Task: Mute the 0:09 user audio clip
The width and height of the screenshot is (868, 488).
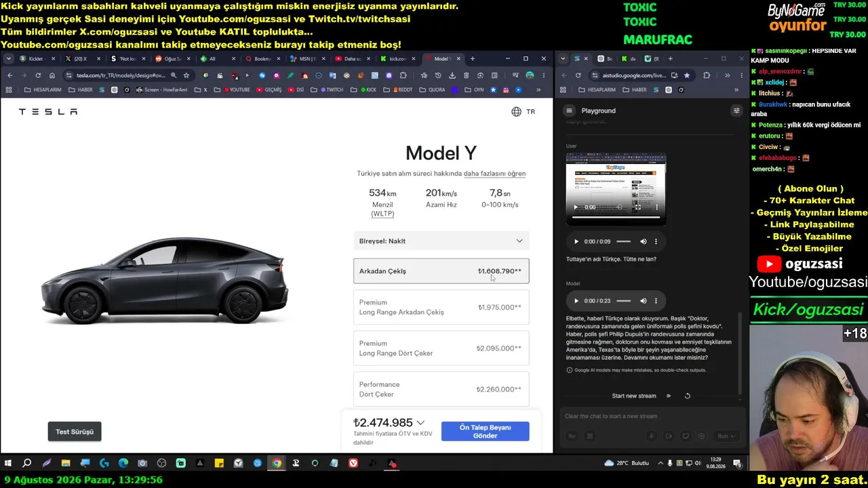Action: pyautogui.click(x=644, y=241)
